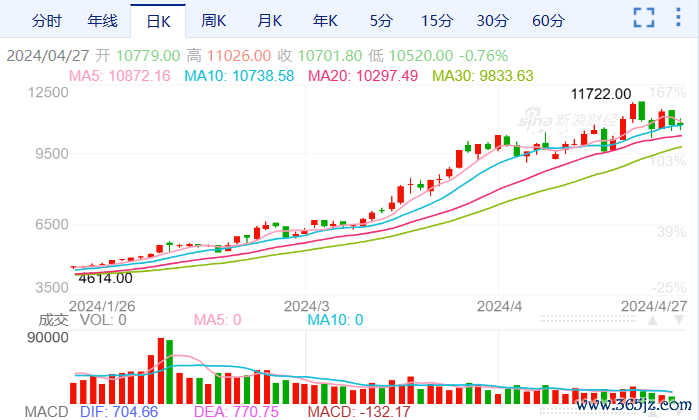This screenshot has height=420, width=699.
Task: Open the 周K weekly chart
Action: tap(213, 20)
